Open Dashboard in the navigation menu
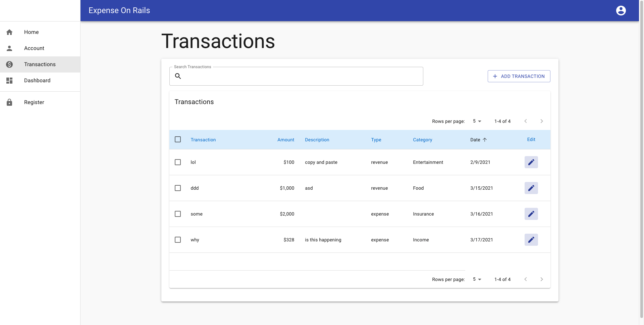Screen dimensions: 644x325 click(40, 81)
